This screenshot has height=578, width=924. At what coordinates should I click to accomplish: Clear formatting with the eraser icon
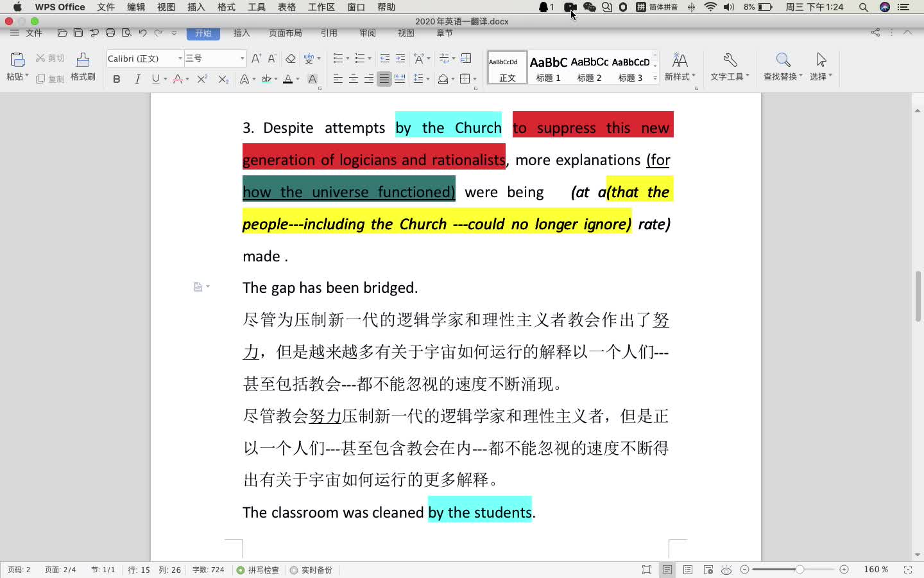click(x=290, y=58)
